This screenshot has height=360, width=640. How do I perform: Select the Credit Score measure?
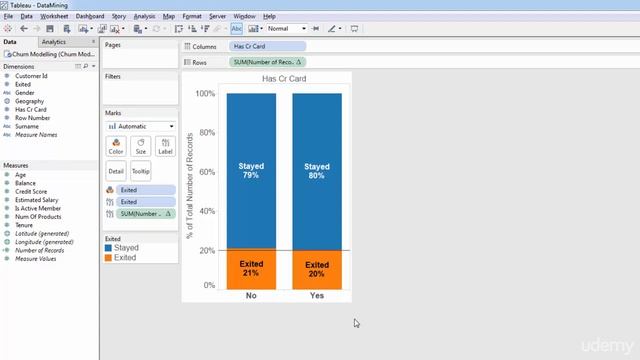click(31, 191)
